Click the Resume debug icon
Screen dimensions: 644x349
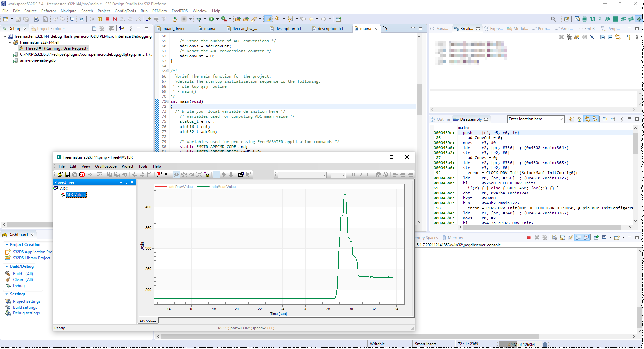click(92, 19)
